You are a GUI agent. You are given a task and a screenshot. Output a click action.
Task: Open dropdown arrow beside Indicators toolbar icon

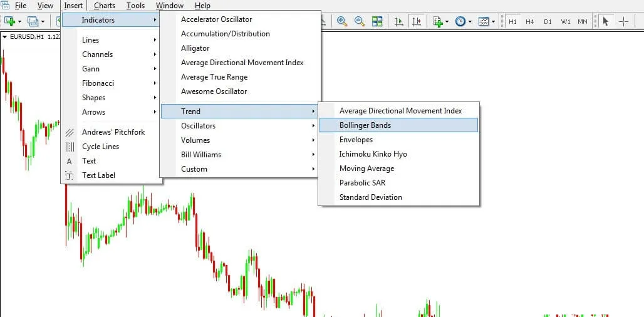click(x=447, y=21)
